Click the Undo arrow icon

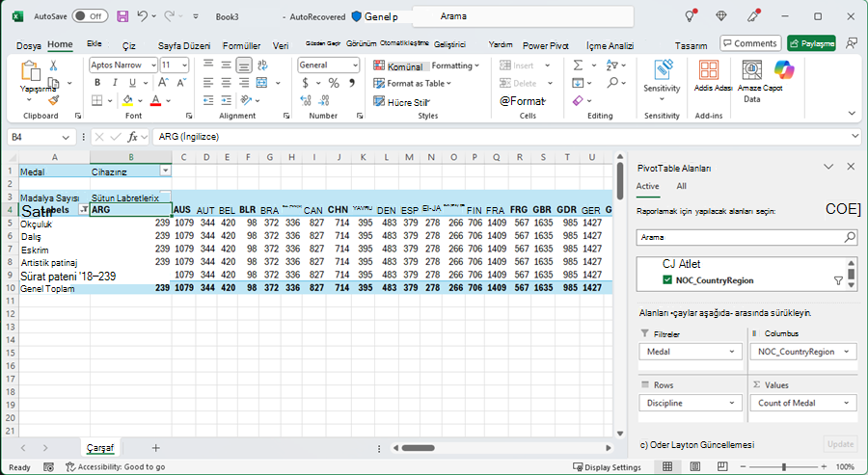pos(143,16)
